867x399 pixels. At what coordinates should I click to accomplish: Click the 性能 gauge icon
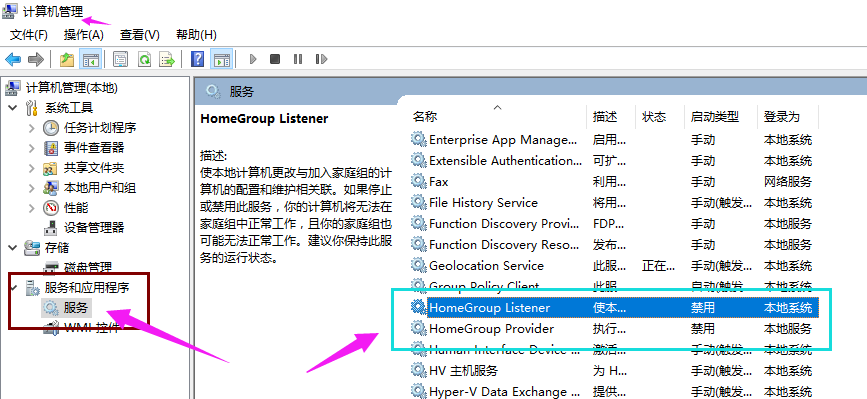[51, 208]
